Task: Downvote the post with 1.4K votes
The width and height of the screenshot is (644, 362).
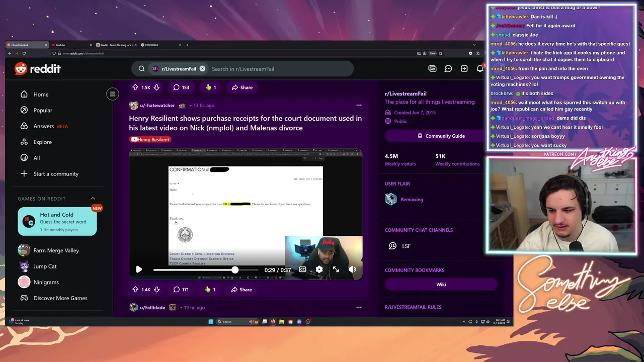Action: point(156,290)
